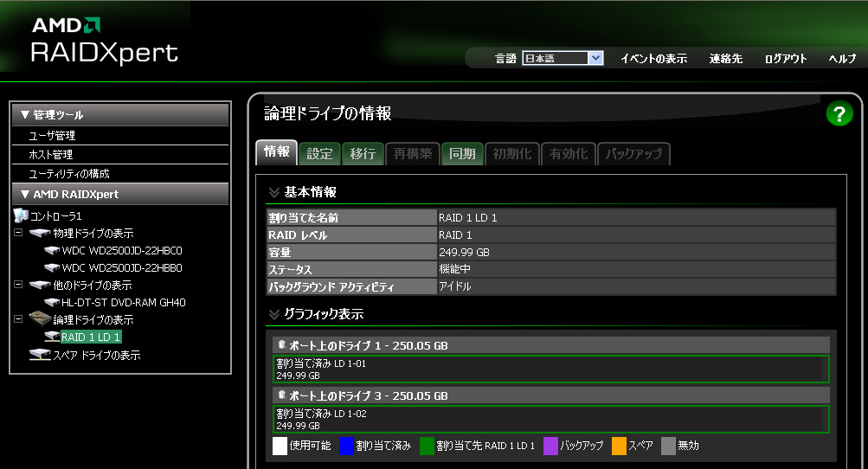
Task: Click the green help question mark icon
Action: [x=839, y=113]
